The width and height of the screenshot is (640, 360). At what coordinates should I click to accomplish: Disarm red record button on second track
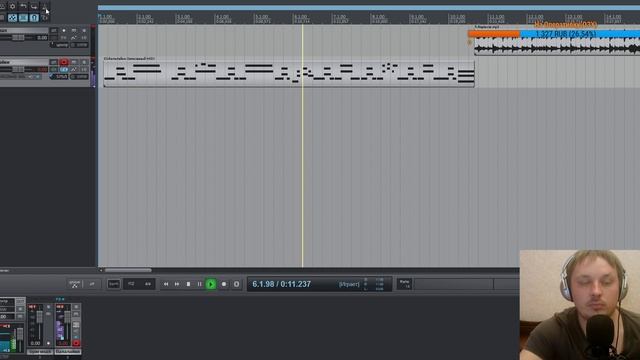(64, 62)
